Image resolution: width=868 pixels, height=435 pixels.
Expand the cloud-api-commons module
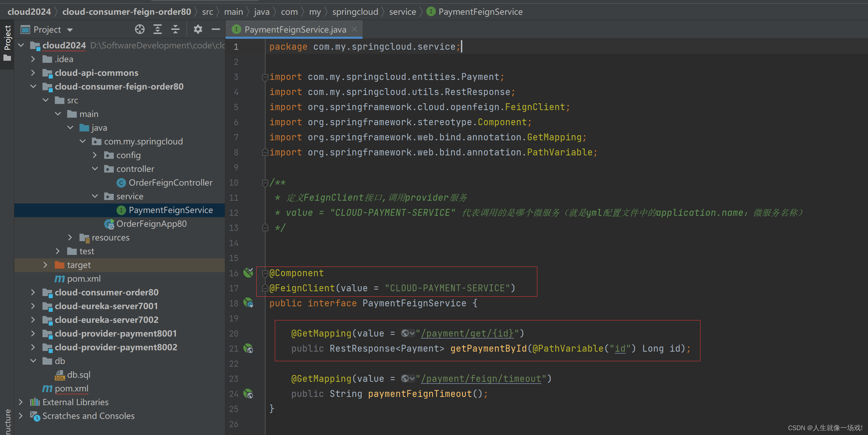[33, 73]
